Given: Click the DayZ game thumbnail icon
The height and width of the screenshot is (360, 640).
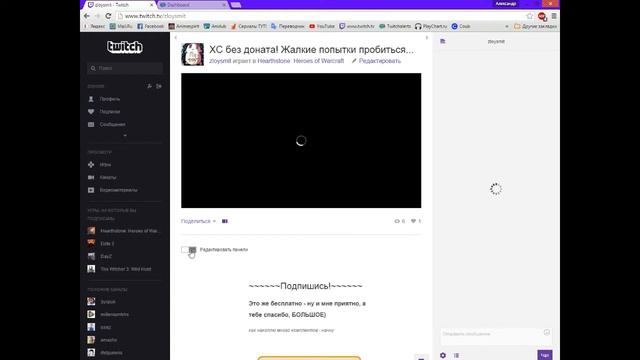Looking at the screenshot, I should 91,256.
